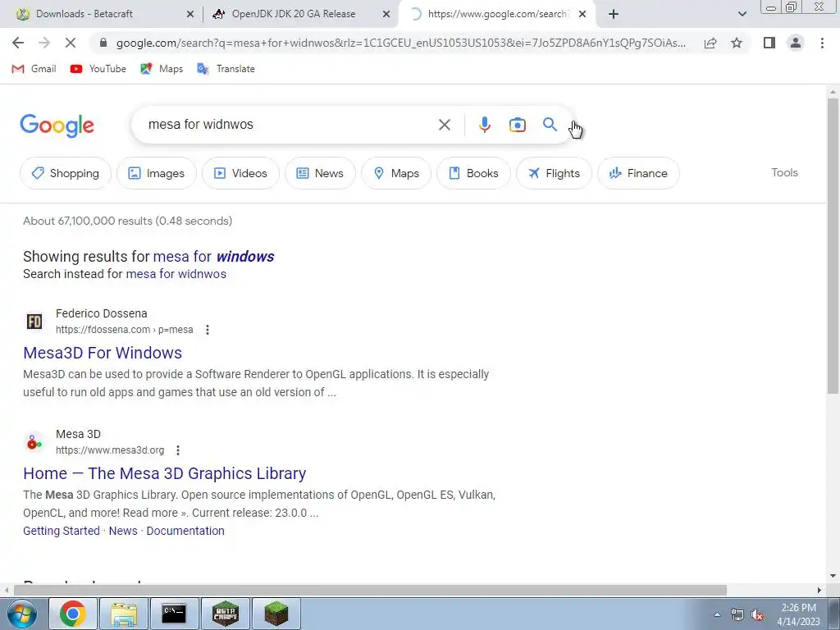
Task: Open Getting Started sublink
Action: [x=61, y=531]
